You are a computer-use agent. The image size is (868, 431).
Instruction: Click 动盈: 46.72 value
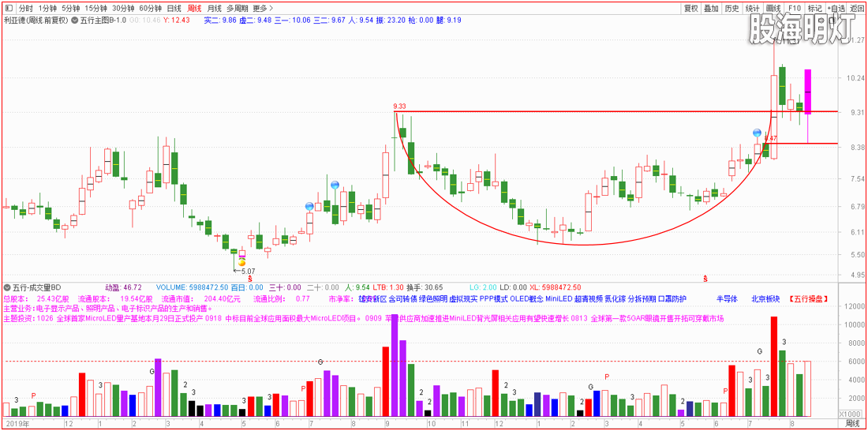point(123,287)
